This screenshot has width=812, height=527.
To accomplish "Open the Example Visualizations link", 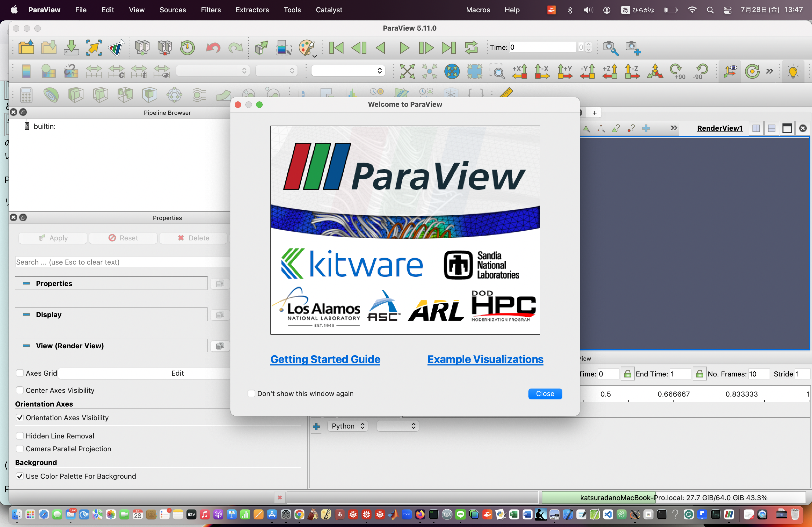I will pos(485,359).
